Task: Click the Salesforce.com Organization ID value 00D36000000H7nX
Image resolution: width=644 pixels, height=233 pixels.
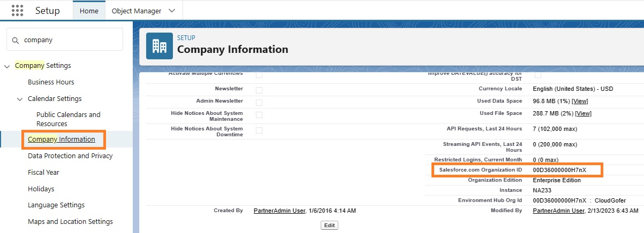Action: click(x=559, y=170)
